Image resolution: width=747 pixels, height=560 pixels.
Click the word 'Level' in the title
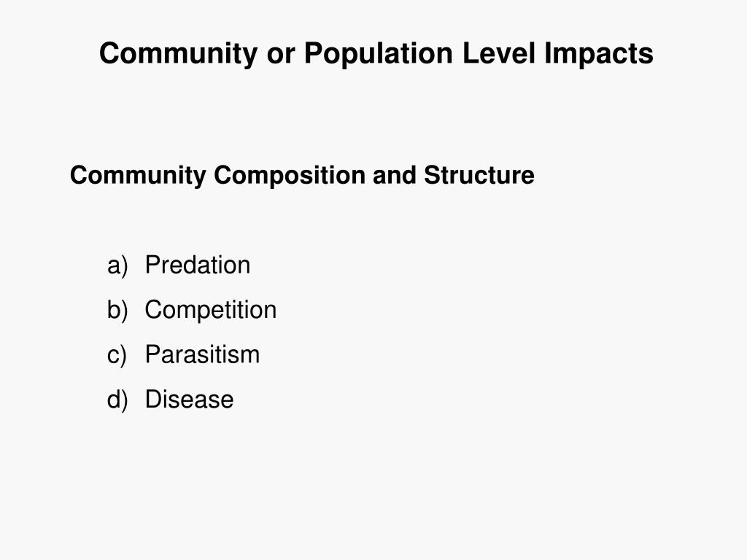click(x=499, y=52)
